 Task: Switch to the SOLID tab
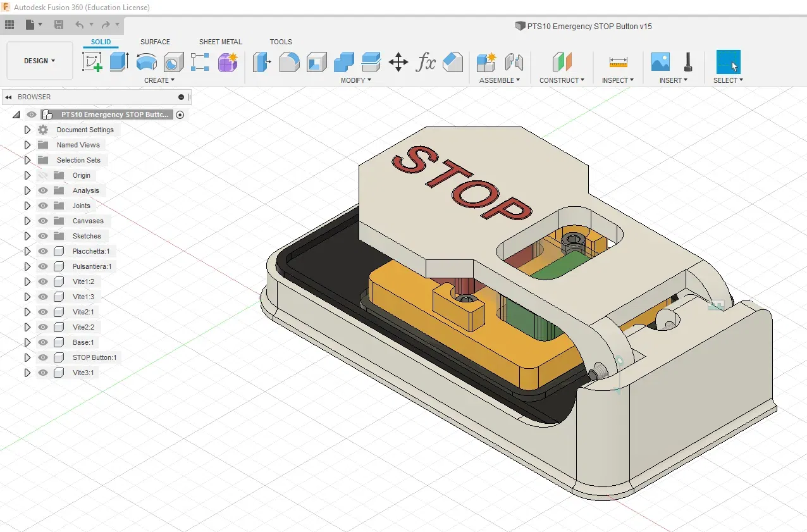click(x=101, y=42)
